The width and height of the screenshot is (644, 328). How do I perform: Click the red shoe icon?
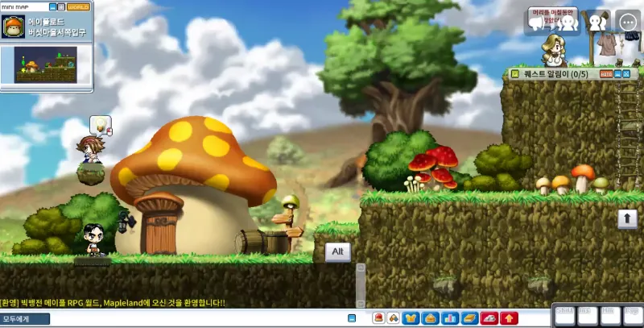click(x=489, y=318)
